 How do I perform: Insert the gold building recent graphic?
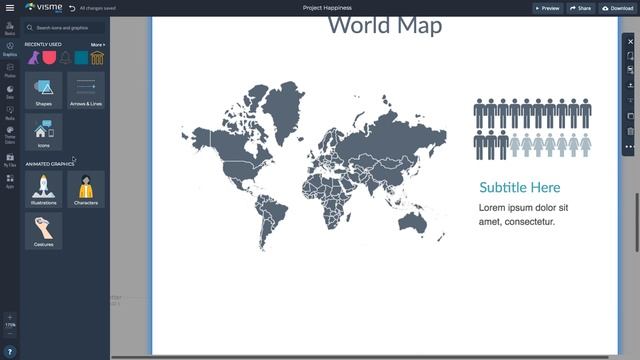(x=97, y=58)
